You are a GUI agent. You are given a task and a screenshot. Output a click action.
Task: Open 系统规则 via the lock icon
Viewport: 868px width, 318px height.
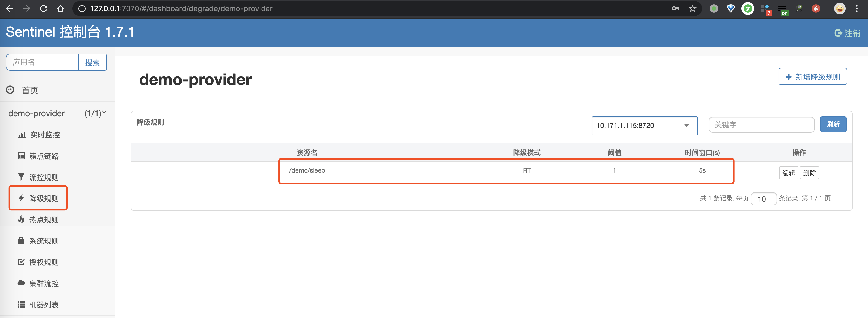point(21,240)
